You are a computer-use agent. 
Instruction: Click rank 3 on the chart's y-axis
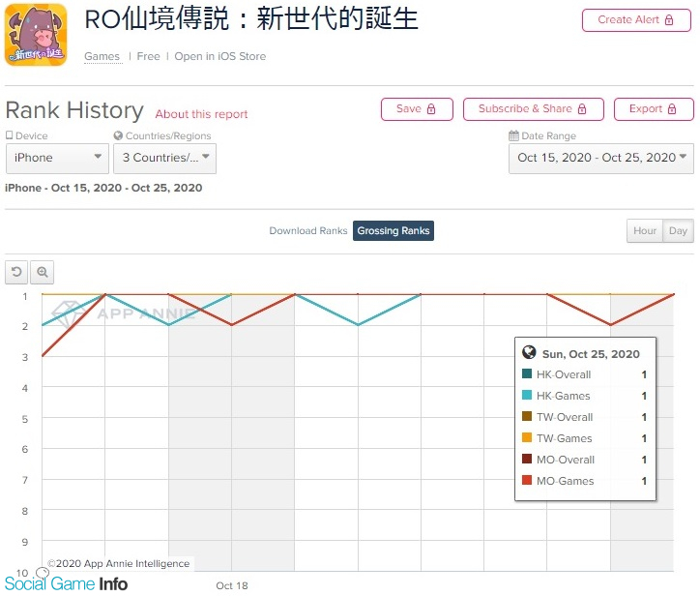[25, 357]
